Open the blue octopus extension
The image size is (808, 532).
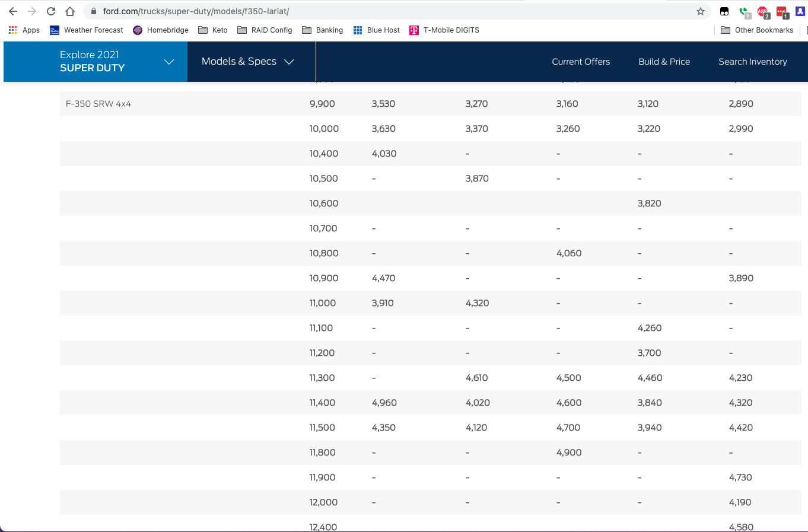click(800, 11)
